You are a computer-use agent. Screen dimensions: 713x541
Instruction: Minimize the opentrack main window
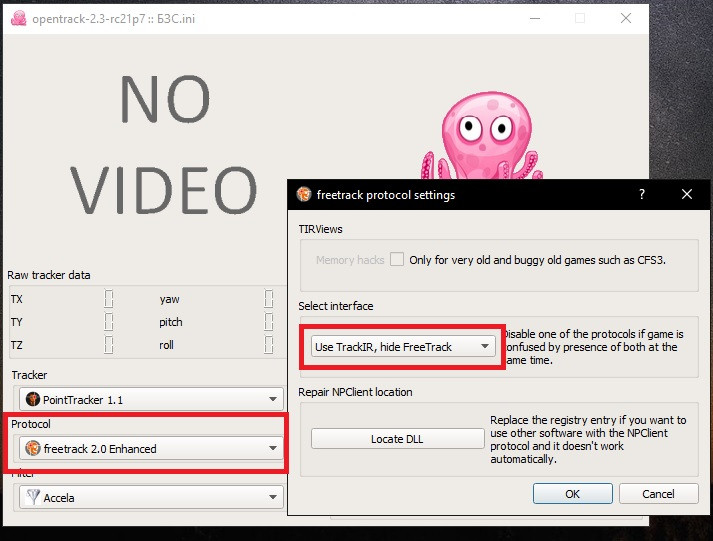(535, 19)
